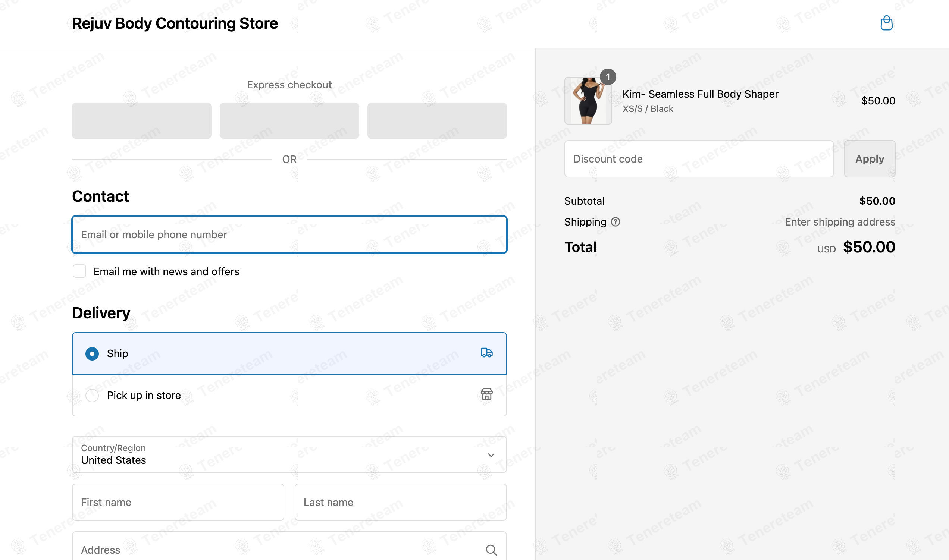Screen dimensions: 949x560
Task: Click the quantity badge on product image
Action: 607,77
